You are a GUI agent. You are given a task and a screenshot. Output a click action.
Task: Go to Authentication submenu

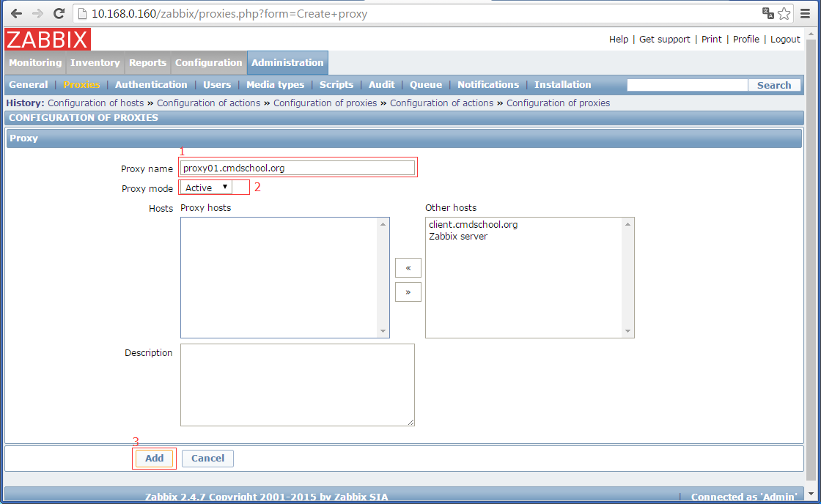[151, 85]
